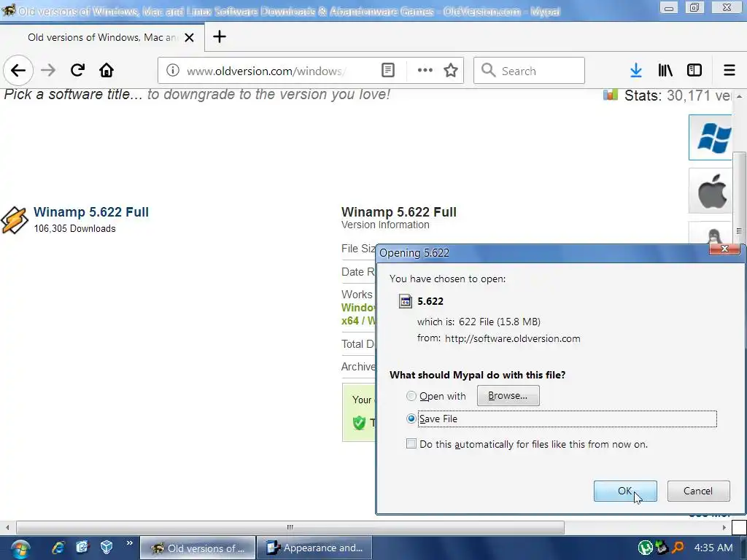Launch Internet Explorer from quick launch
This screenshot has height=560, width=747.
point(58,548)
